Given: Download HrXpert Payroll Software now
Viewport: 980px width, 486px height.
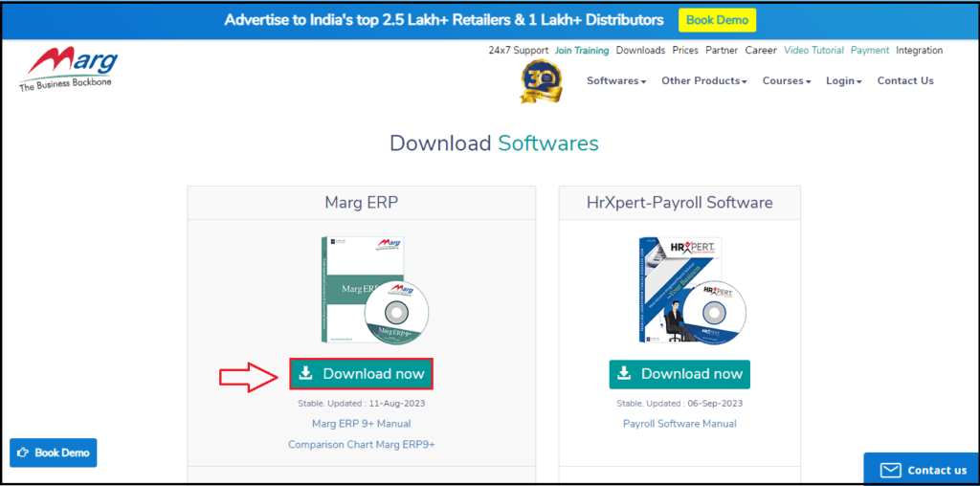Looking at the screenshot, I should (x=679, y=374).
